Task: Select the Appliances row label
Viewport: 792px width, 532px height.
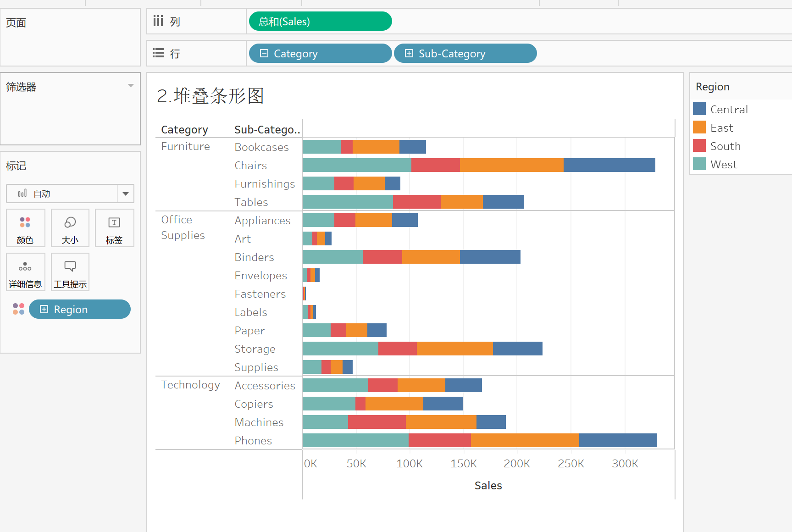Action: 262,221
